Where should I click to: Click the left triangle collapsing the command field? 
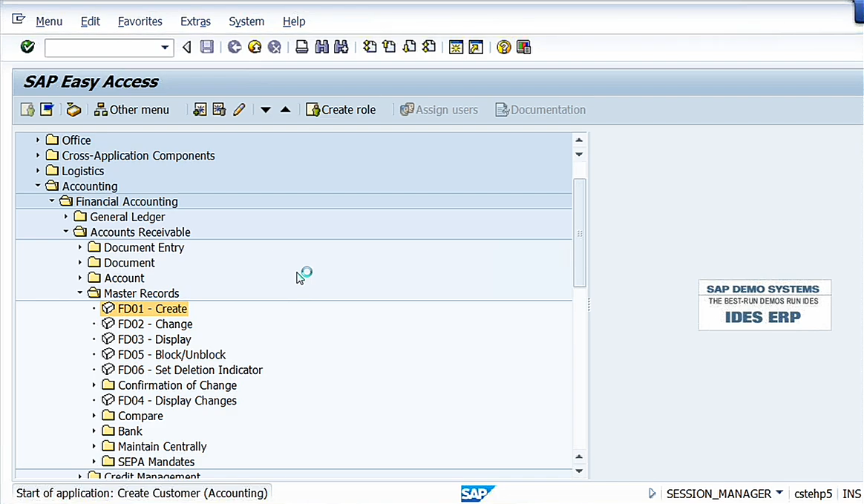click(187, 48)
